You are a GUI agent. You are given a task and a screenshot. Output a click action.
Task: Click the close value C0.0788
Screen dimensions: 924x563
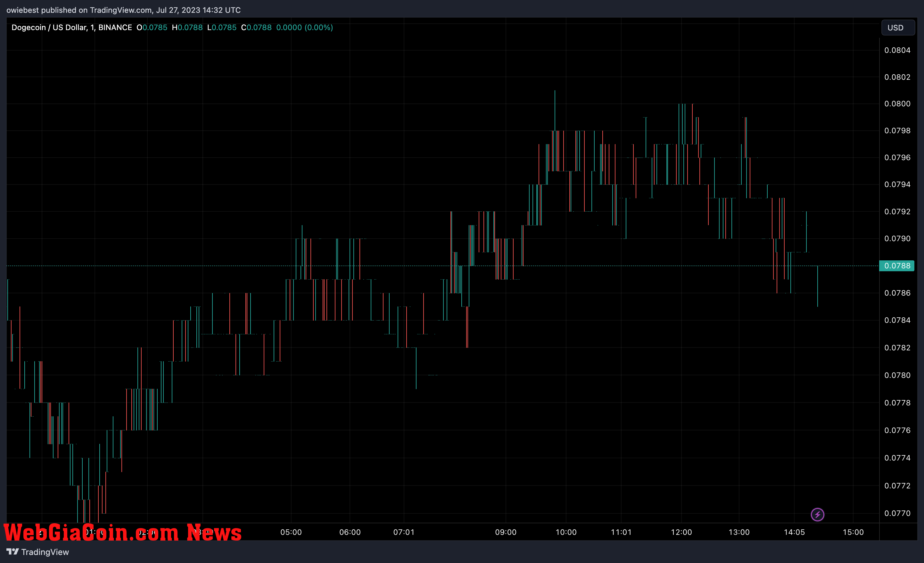[x=256, y=27]
